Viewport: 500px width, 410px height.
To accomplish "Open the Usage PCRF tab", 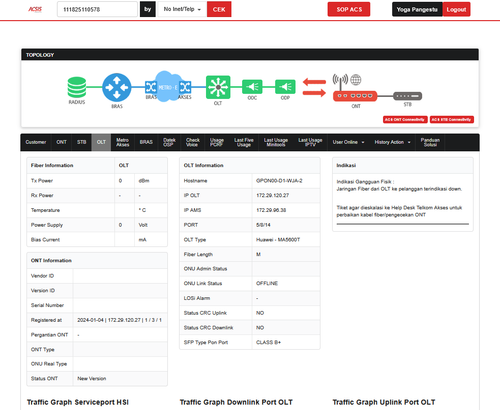I will point(217,142).
